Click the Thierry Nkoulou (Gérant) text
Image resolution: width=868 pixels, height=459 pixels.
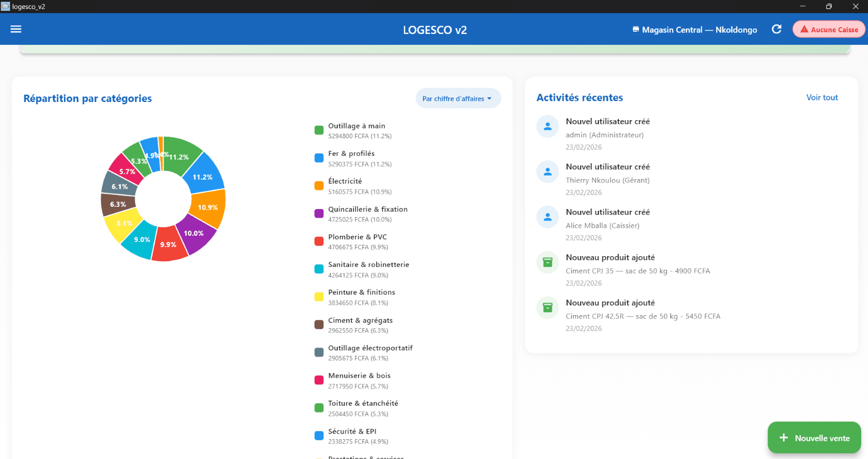tap(607, 180)
